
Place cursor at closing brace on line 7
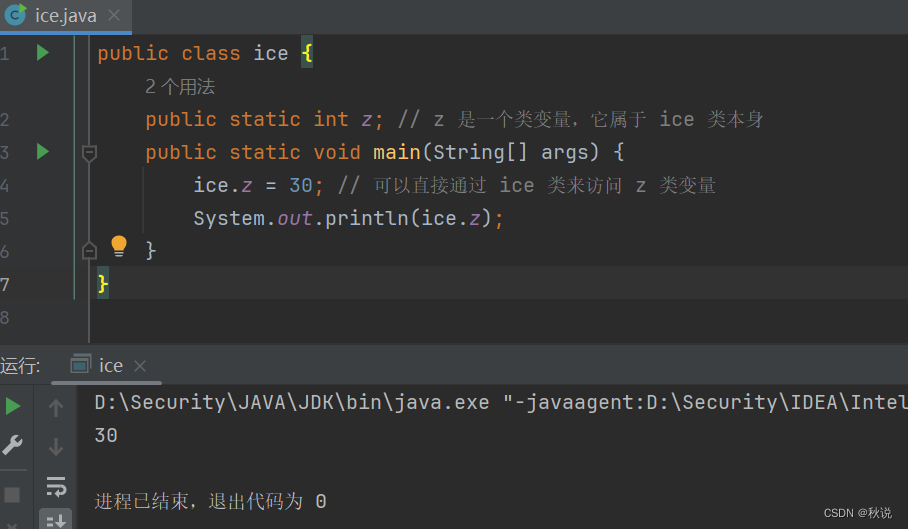click(x=102, y=284)
